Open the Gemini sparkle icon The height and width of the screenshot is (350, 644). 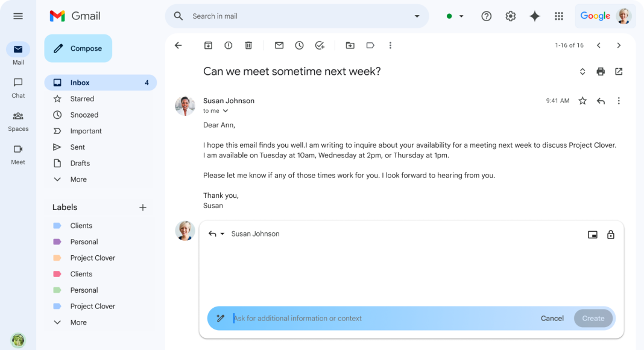[534, 16]
